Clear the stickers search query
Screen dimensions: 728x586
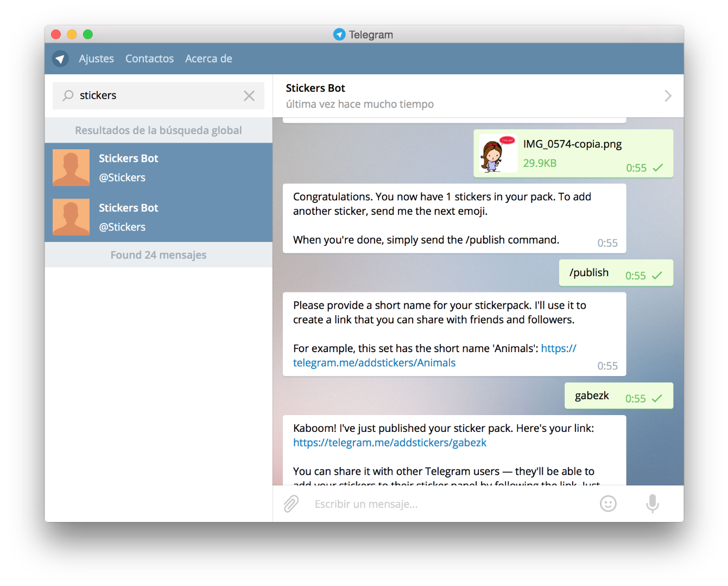249,95
